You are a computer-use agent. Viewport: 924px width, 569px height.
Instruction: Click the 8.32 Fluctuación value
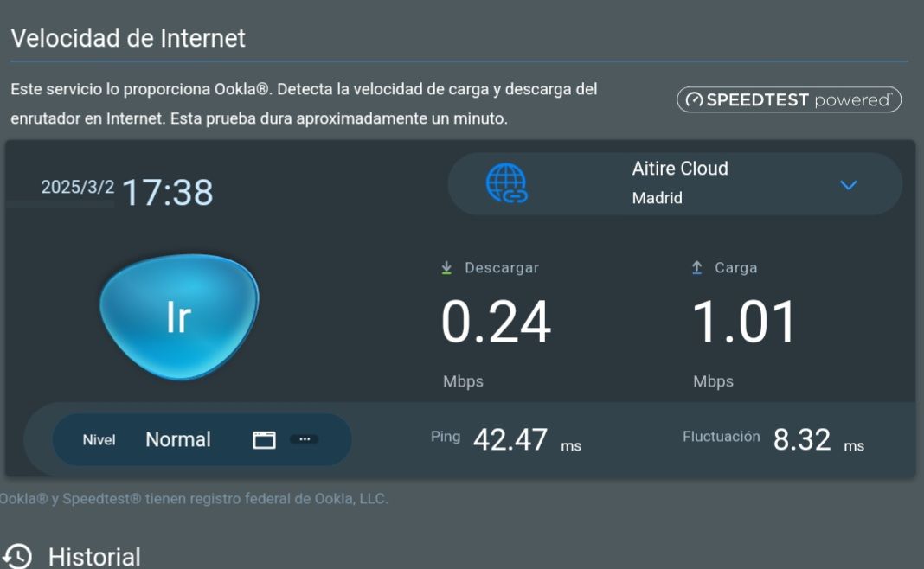click(802, 440)
